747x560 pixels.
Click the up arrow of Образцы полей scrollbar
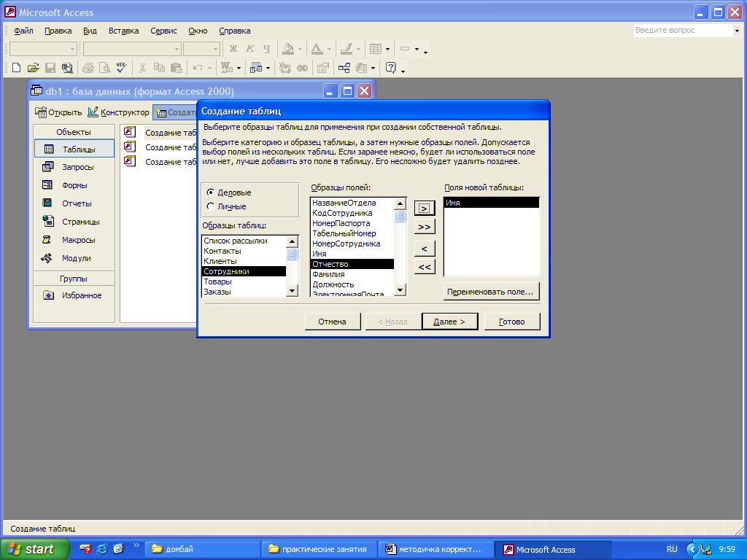(x=400, y=203)
